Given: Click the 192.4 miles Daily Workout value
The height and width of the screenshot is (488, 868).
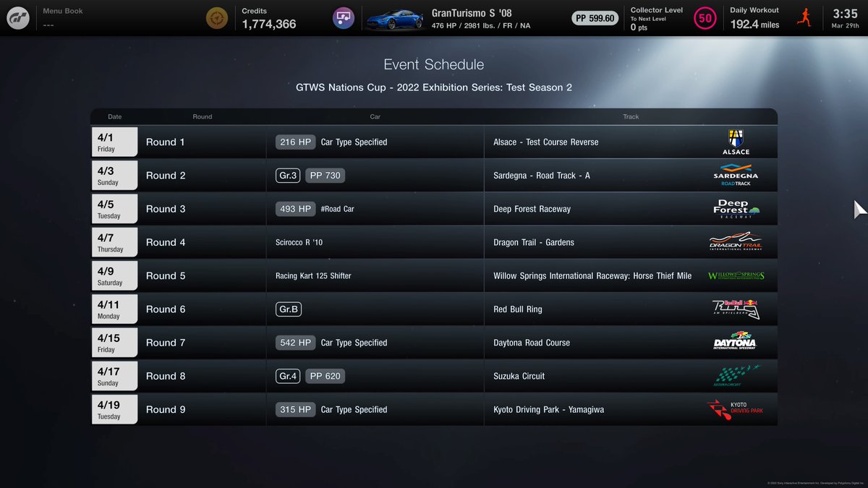Looking at the screenshot, I should point(754,24).
